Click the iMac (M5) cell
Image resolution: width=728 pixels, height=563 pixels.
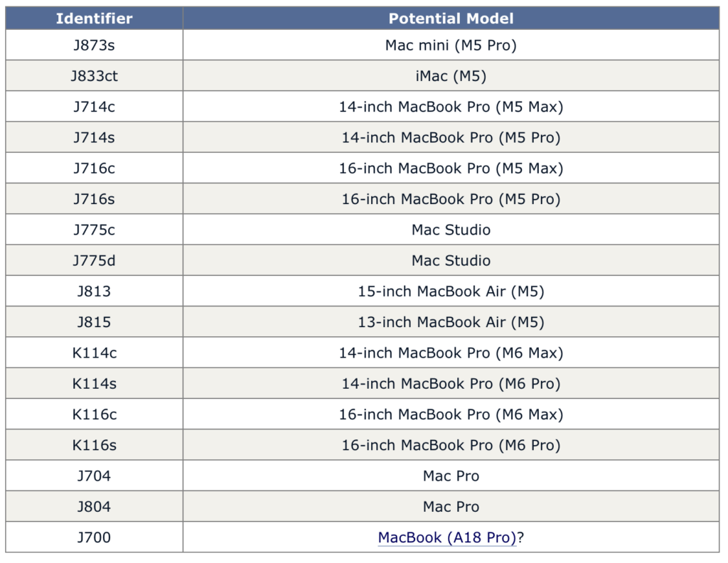[451, 76]
